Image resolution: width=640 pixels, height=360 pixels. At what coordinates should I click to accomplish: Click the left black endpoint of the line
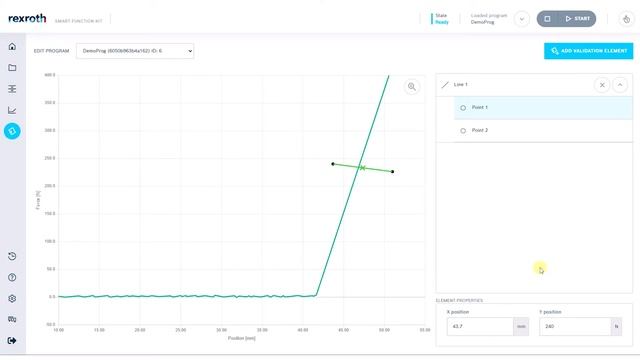pos(333,164)
